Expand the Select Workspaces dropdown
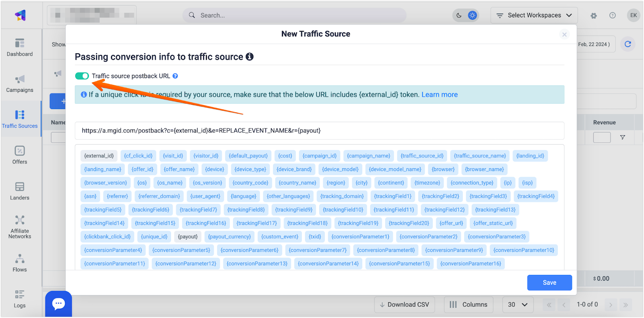 (x=534, y=15)
